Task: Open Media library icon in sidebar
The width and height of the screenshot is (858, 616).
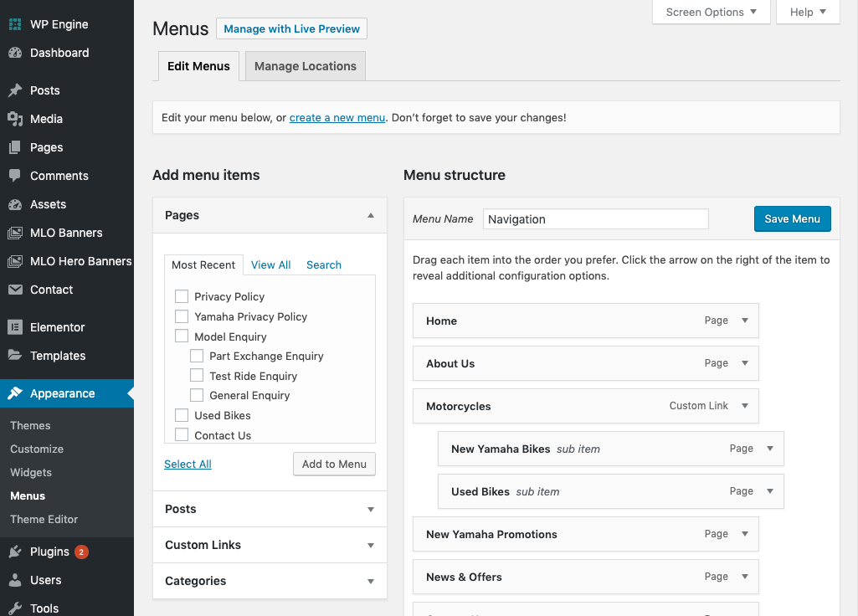Action: [15, 119]
